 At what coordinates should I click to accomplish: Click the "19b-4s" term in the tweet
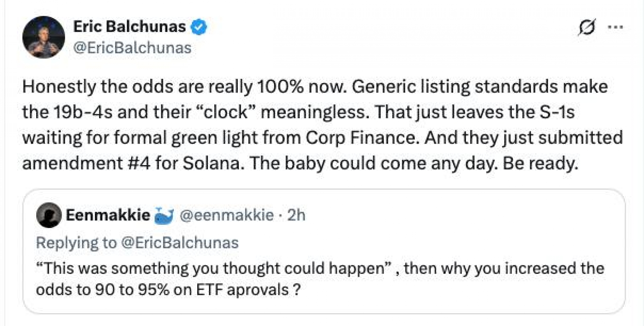83,112
